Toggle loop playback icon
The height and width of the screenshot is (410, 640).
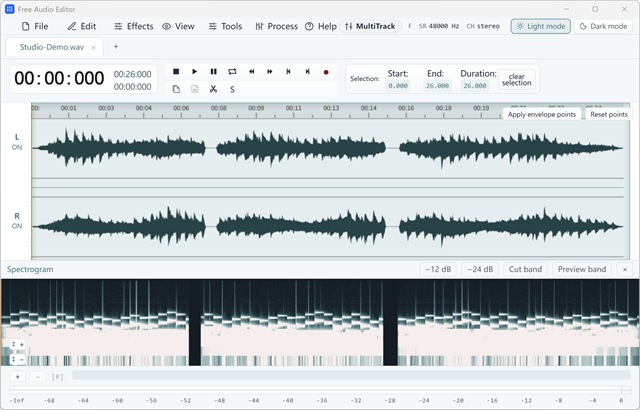pyautogui.click(x=232, y=71)
